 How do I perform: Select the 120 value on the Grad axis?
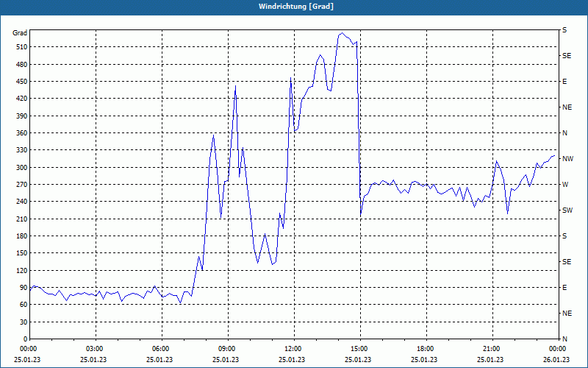click(x=21, y=270)
